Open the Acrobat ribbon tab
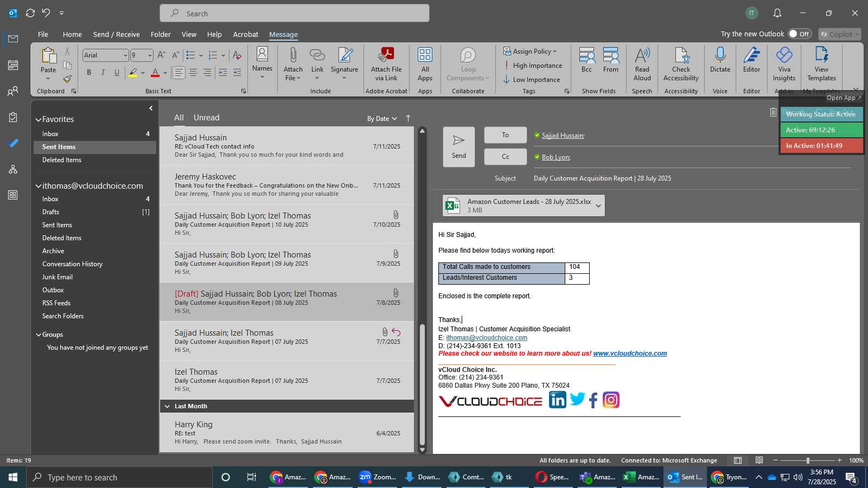Screen dimensions: 868x488 coord(246,34)
